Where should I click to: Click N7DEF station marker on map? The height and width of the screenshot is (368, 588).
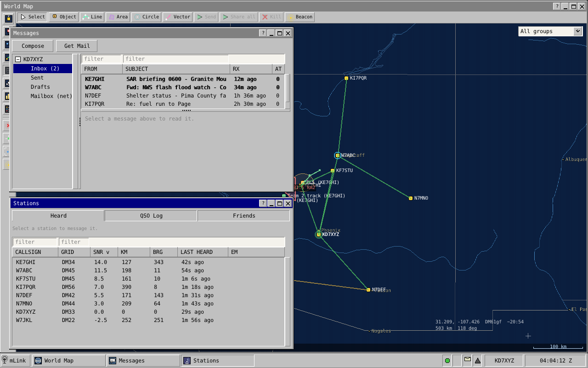click(x=368, y=290)
